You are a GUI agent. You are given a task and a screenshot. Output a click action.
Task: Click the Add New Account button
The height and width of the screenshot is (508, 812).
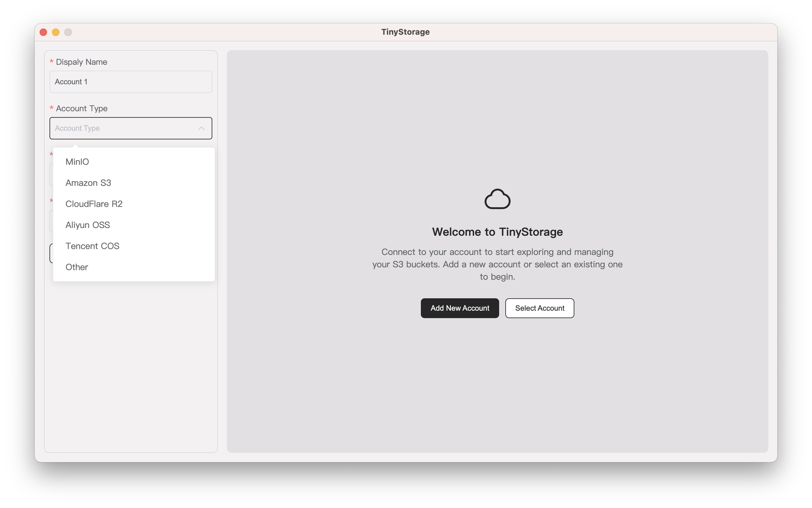click(460, 308)
